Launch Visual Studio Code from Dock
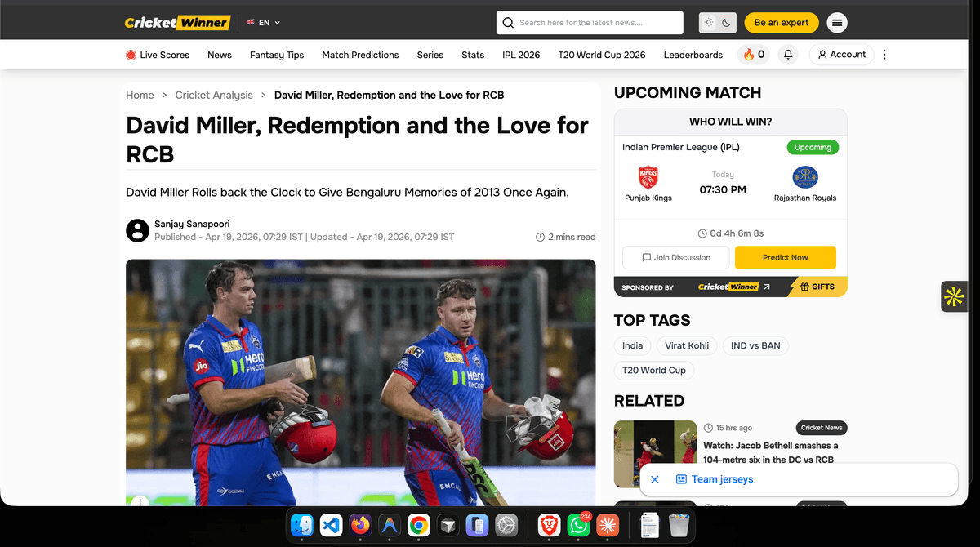Image resolution: width=980 pixels, height=547 pixels. (x=331, y=525)
